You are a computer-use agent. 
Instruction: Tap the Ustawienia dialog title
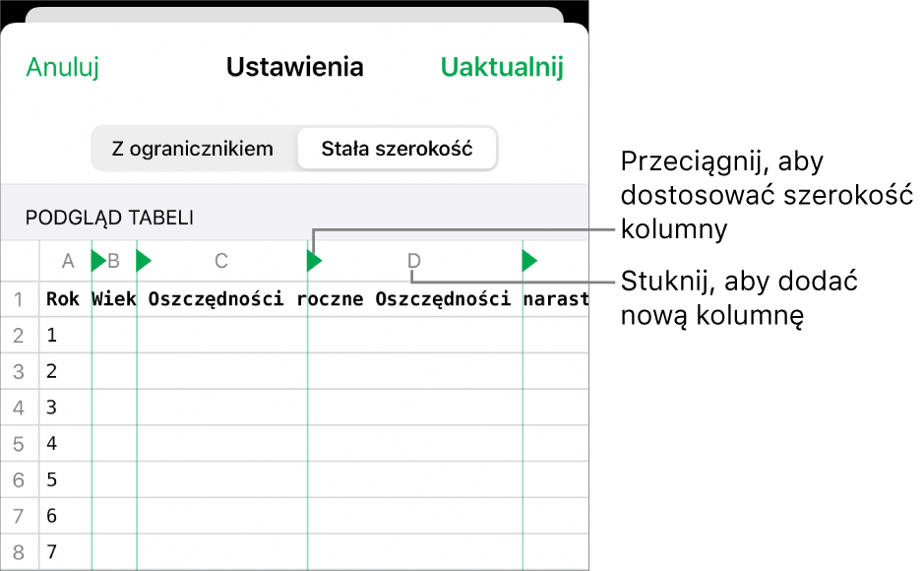click(294, 68)
